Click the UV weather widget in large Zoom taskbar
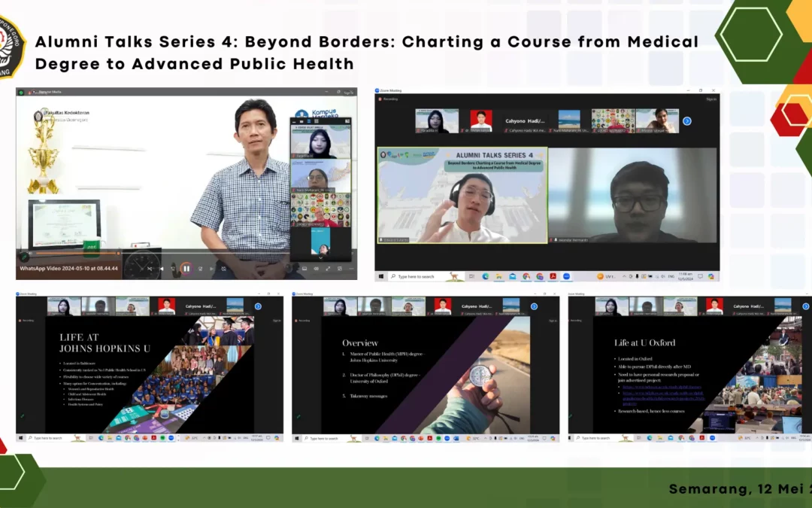This screenshot has width=812, height=508. click(607, 276)
